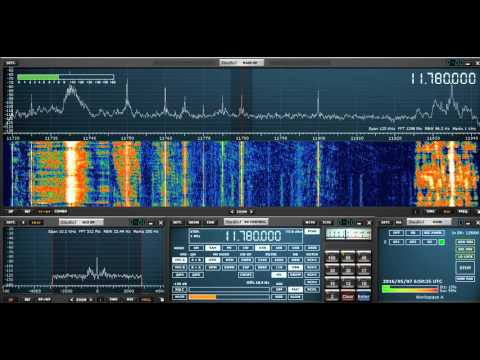Zoom out main spectrum with left ZOOM arrow

[232, 212]
